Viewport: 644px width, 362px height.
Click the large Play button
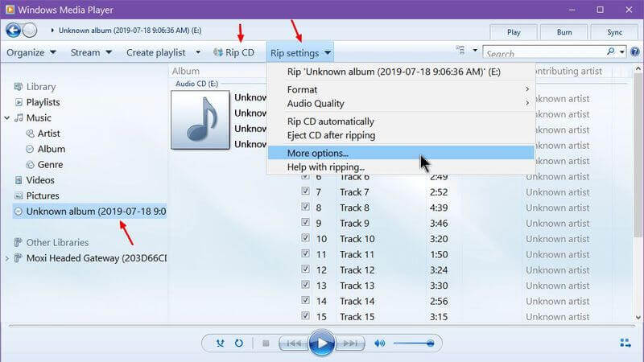321,343
